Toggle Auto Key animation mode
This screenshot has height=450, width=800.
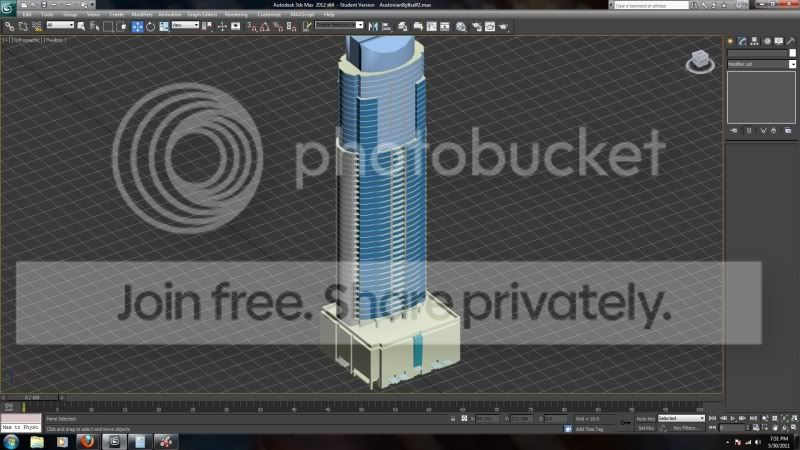[x=645, y=418]
